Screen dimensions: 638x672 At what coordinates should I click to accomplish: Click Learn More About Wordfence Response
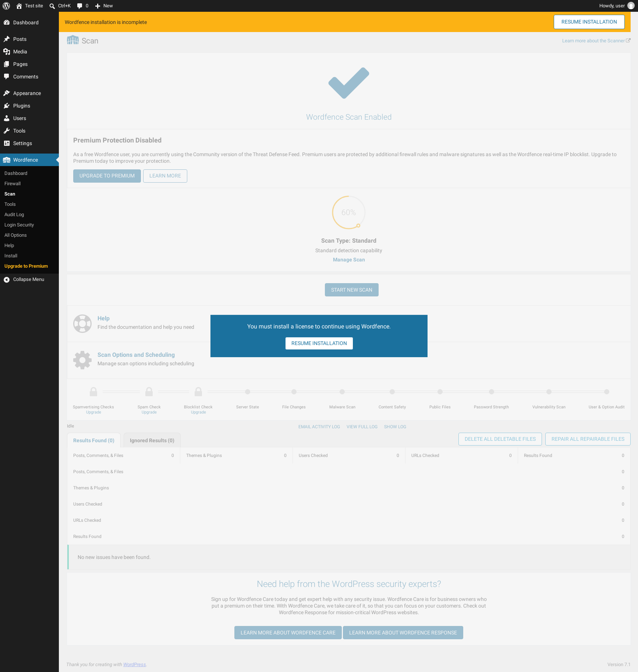pos(403,633)
